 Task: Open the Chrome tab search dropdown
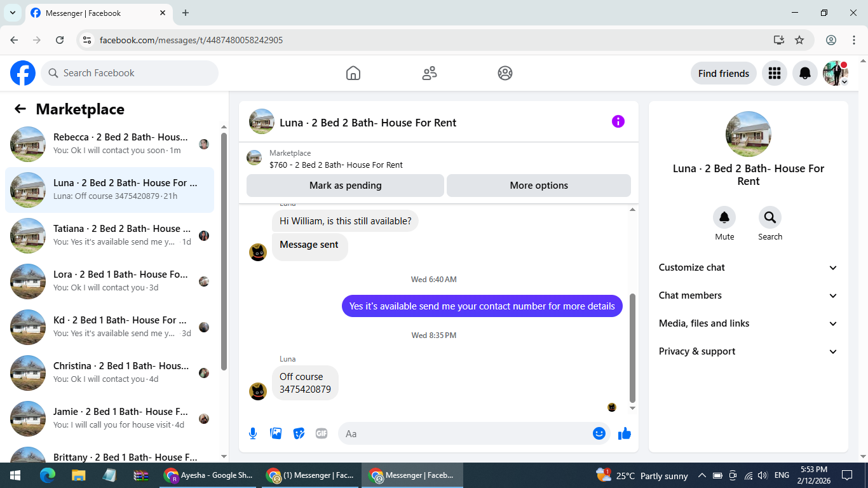pyautogui.click(x=12, y=13)
